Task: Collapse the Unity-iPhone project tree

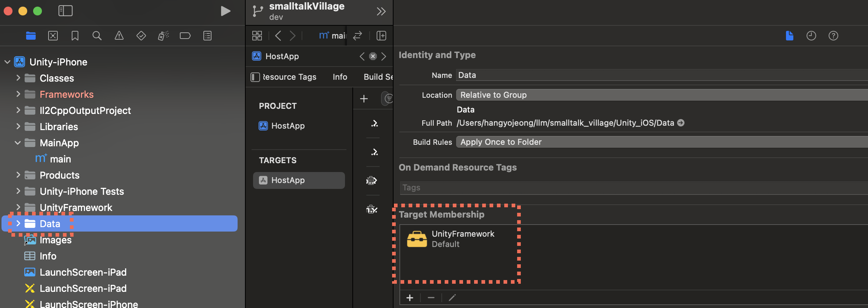Action: (7, 62)
